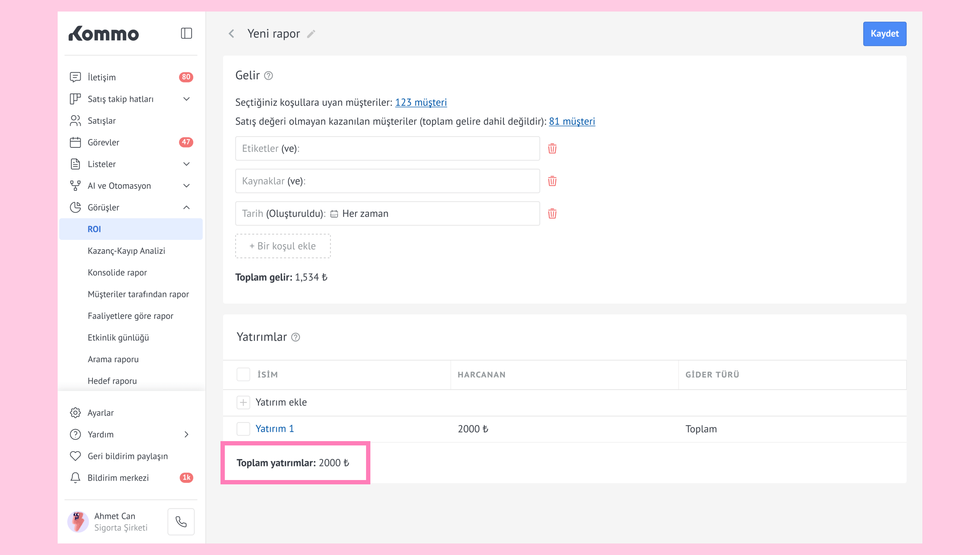Delete the Etiketler condition with trash icon

(x=552, y=148)
